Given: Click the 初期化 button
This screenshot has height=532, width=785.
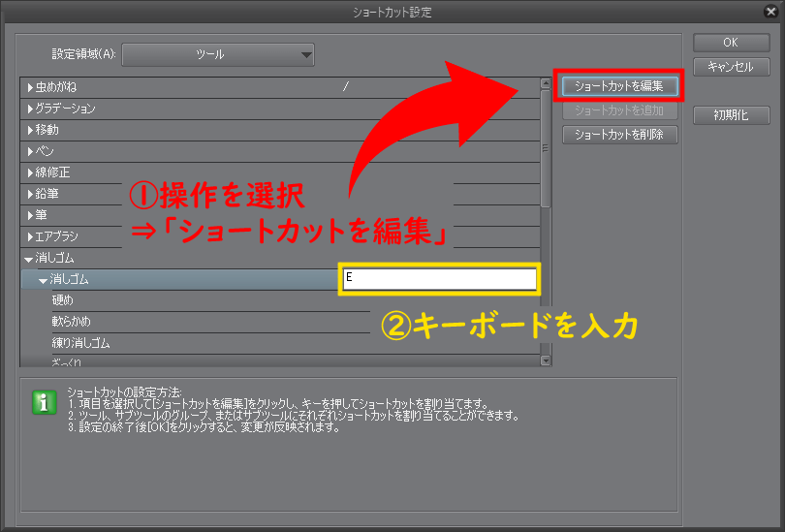Looking at the screenshot, I should tap(731, 115).
